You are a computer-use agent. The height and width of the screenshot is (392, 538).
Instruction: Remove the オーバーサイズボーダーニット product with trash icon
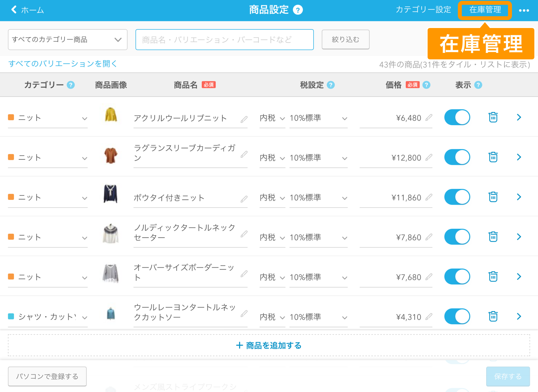click(x=493, y=277)
